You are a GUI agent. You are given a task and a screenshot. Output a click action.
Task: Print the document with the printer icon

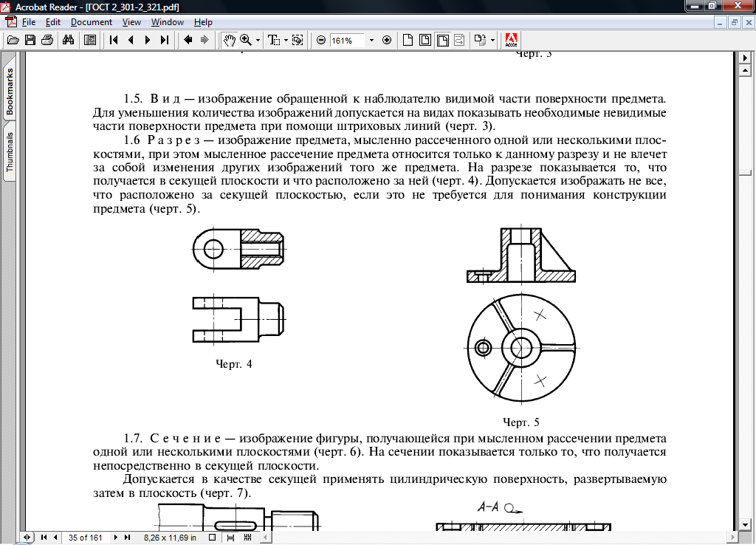pos(47,41)
